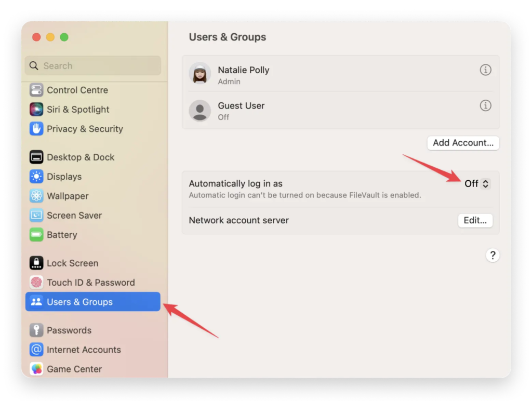
Task: Click the Passwords key icon
Action: pyautogui.click(x=36, y=330)
